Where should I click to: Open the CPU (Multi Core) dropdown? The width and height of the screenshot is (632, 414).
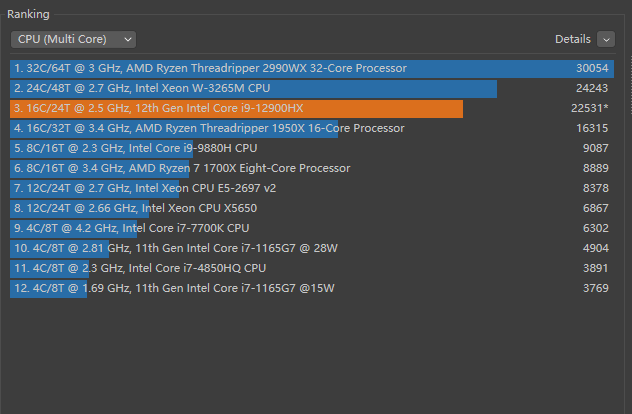pos(73,39)
